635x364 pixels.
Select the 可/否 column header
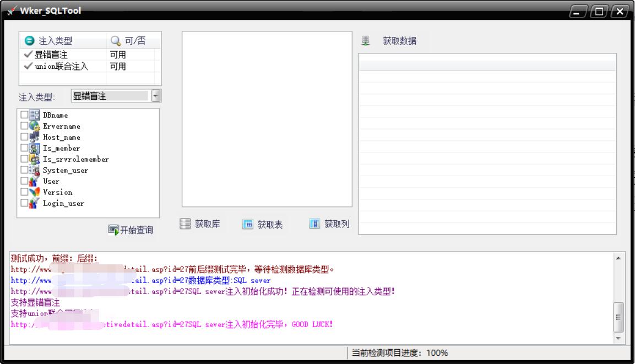click(134, 41)
